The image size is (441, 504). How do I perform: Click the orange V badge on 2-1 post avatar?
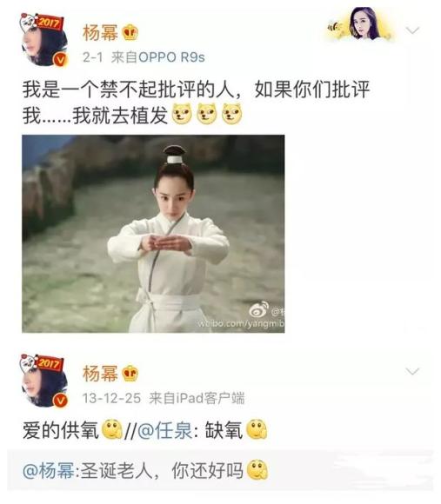pyautogui.click(x=61, y=59)
